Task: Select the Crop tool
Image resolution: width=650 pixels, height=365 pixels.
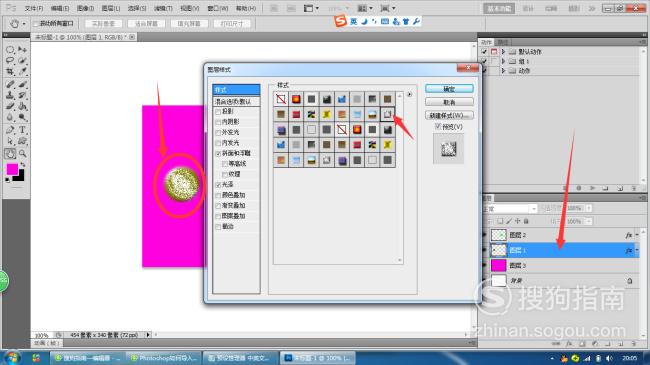Action: 10,72
